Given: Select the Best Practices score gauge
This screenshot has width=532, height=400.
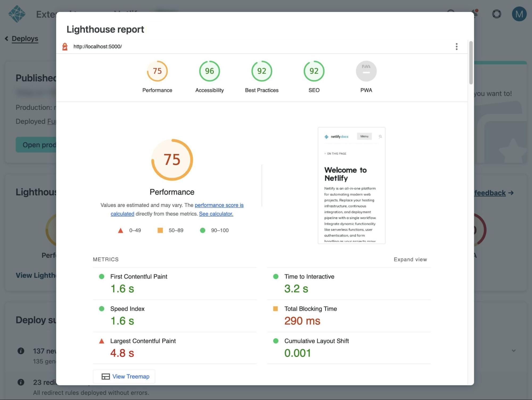Looking at the screenshot, I should point(262,71).
